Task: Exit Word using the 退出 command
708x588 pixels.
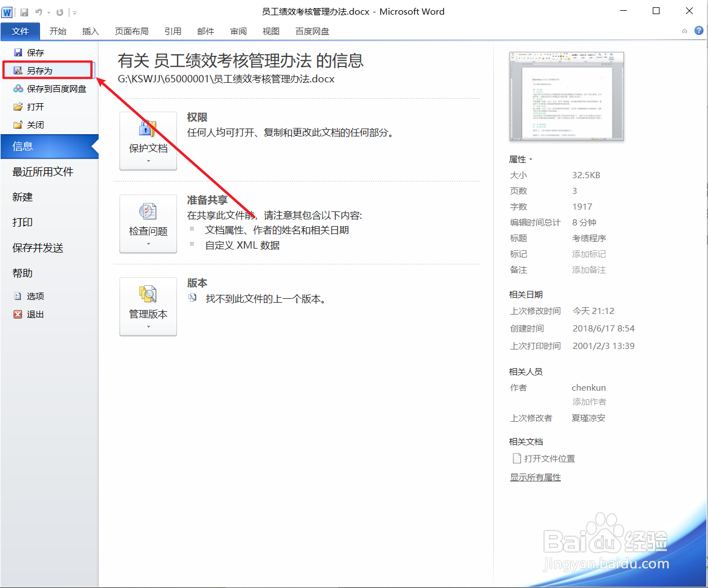Action: click(x=34, y=314)
